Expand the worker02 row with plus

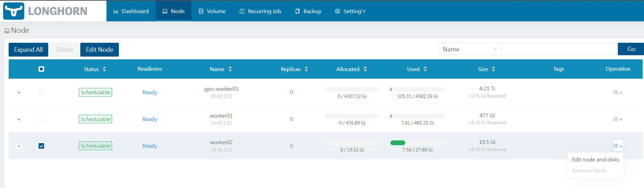(19, 146)
